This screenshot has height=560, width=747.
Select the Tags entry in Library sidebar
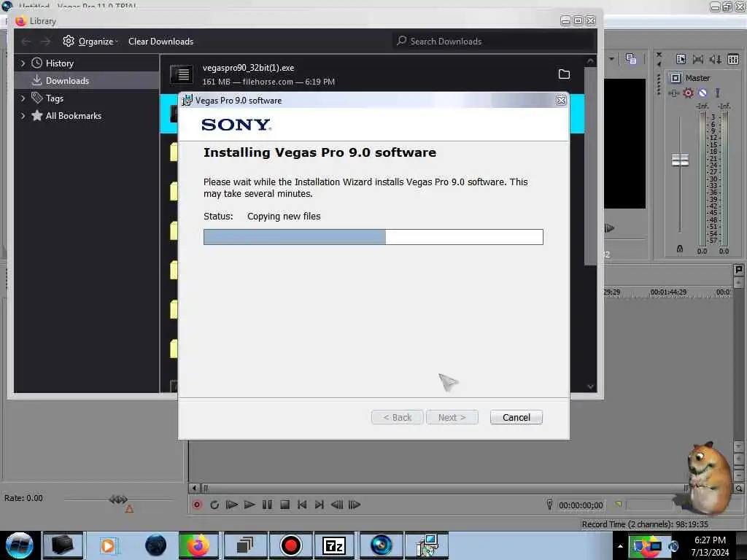click(54, 98)
